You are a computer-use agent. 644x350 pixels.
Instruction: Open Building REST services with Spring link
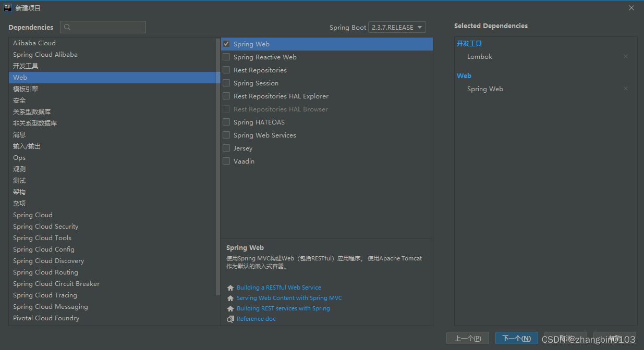[x=283, y=308]
